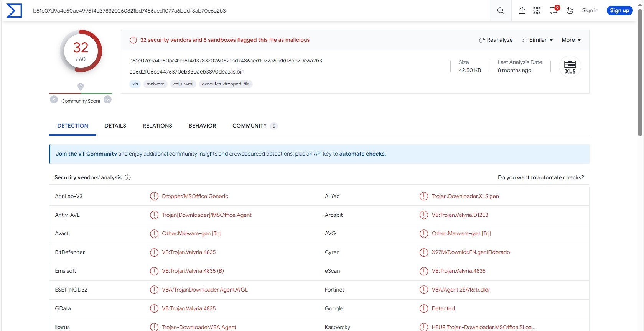Open the Join the VT Community link
644x331 pixels.
point(86,154)
